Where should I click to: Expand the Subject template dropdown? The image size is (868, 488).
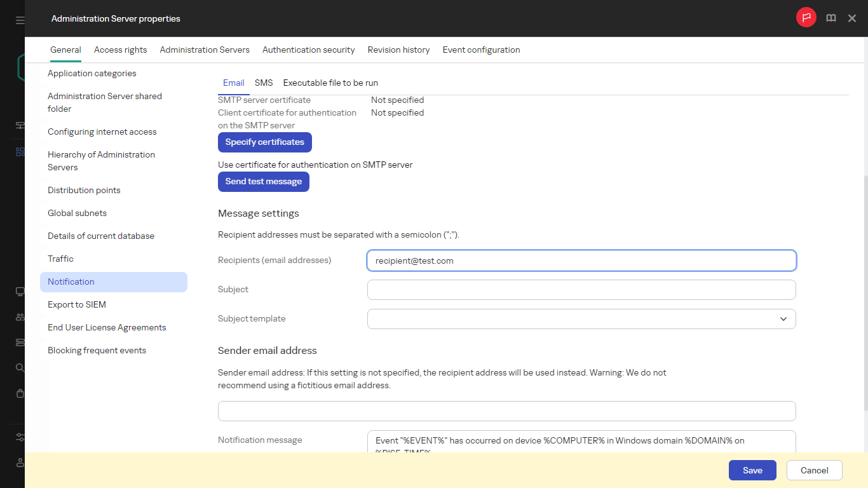[783, 318]
